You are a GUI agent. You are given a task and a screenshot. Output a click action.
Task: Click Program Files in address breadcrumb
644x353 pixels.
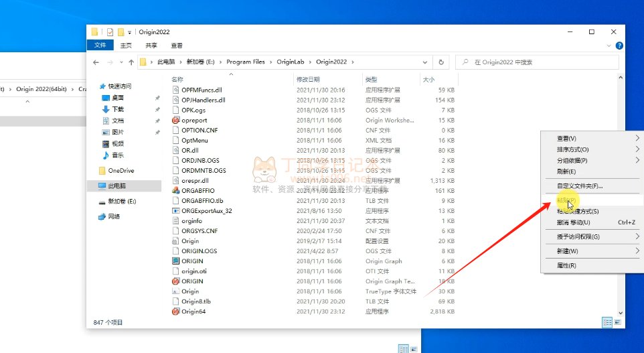pyautogui.click(x=246, y=62)
